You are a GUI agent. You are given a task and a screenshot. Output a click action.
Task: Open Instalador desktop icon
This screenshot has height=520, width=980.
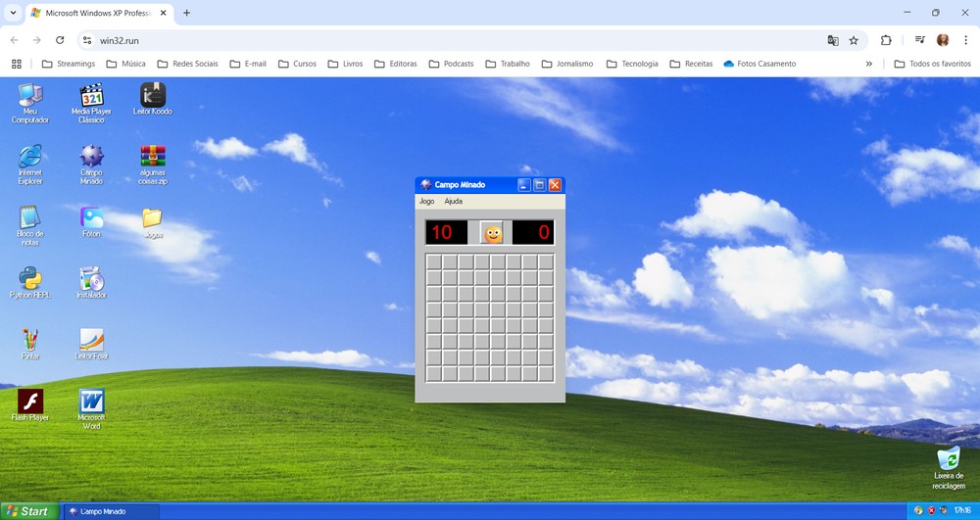[91, 282]
